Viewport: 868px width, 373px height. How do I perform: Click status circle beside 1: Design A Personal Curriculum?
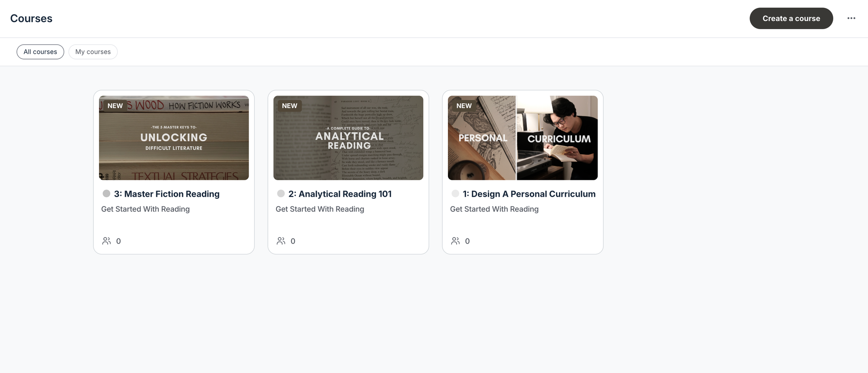click(x=455, y=194)
